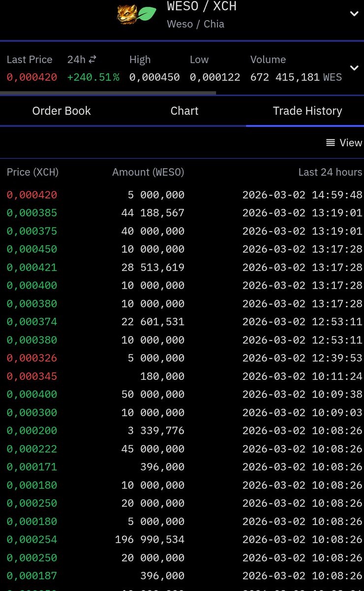The image size is (364, 591).
Task: Select the Trade History tab
Action: tap(307, 111)
